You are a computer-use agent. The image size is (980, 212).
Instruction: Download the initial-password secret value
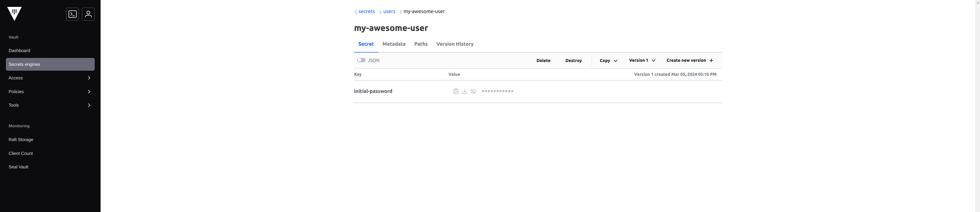(465, 92)
